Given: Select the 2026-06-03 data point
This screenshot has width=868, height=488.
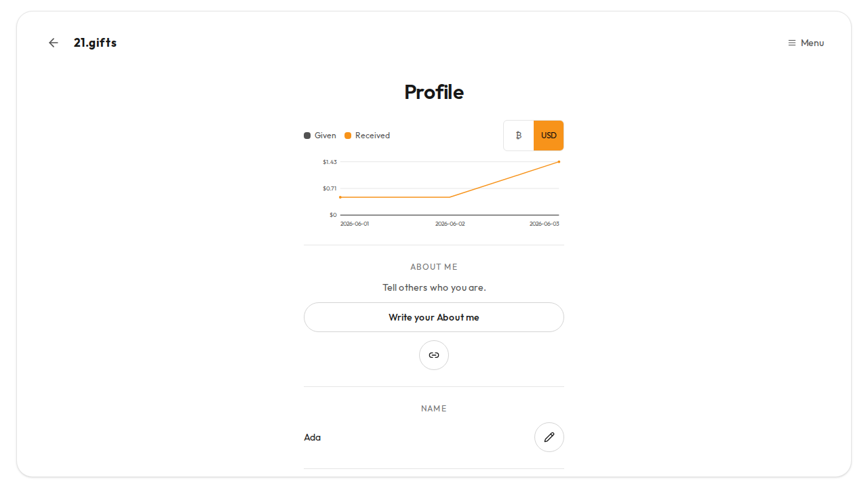Looking at the screenshot, I should click(559, 162).
